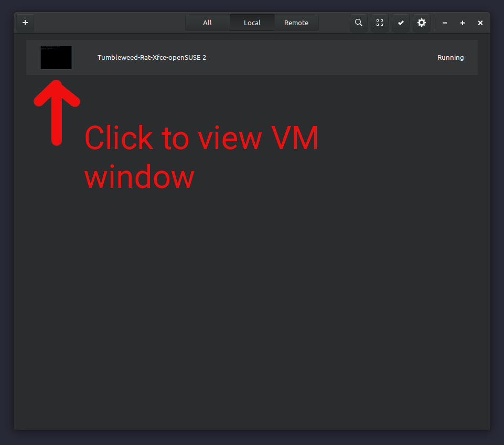Click the Tumbleweed-Rat-Xfce-openSUSE 2 name

click(152, 57)
